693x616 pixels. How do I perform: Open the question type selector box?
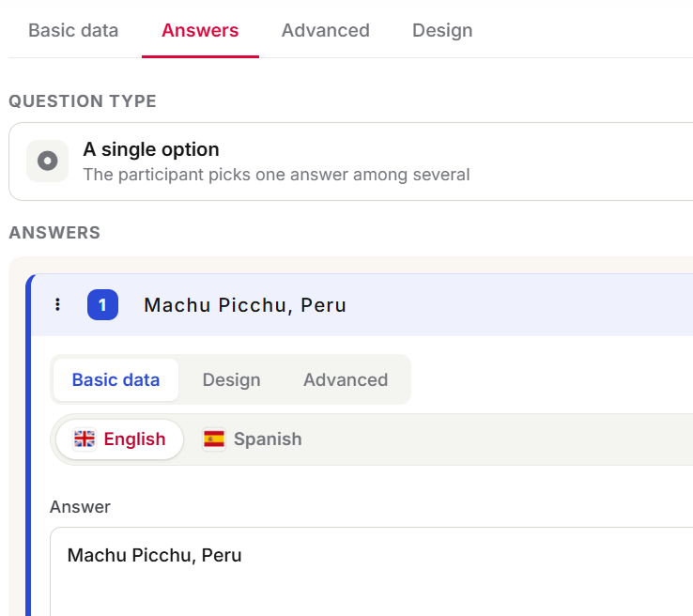pyautogui.click(x=351, y=162)
